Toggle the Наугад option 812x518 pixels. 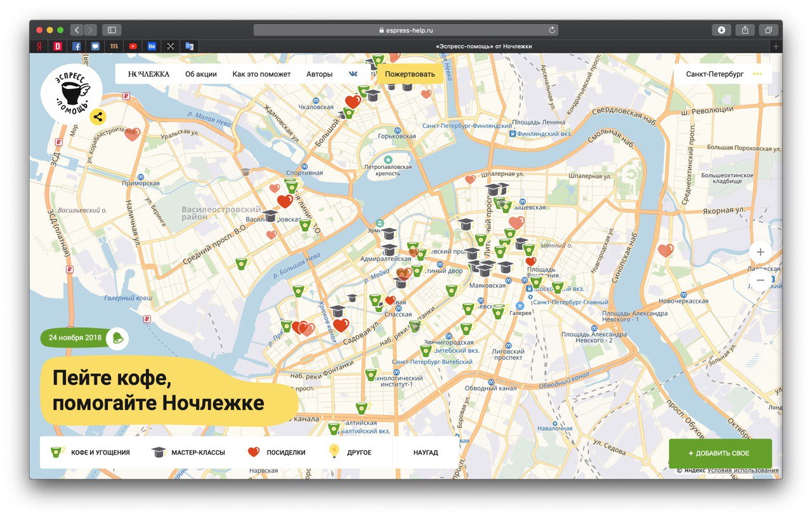426,453
